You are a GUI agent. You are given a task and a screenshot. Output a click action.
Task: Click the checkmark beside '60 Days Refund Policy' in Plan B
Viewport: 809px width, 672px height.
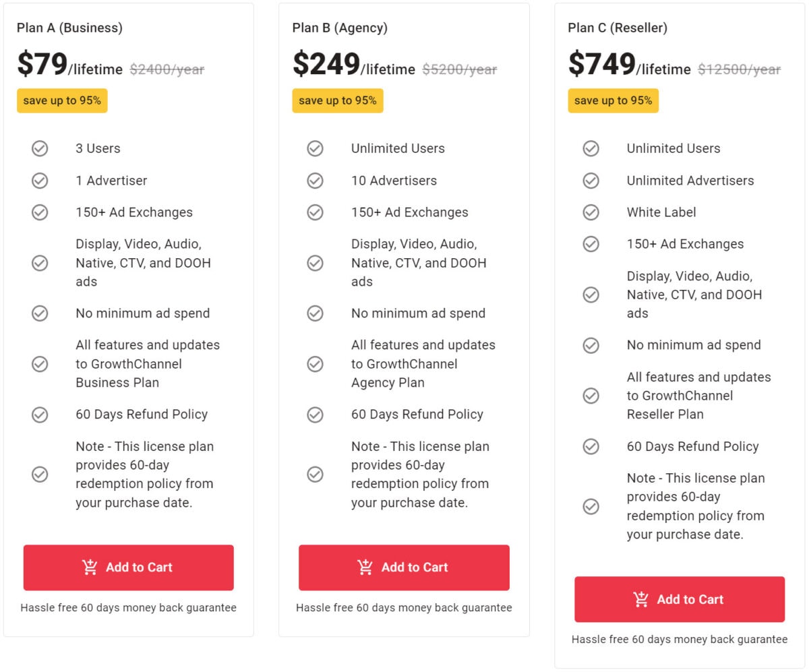tap(315, 415)
